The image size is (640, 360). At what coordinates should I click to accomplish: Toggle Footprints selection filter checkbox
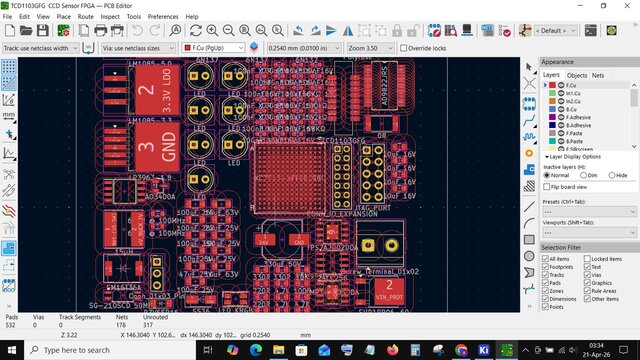tap(545, 267)
